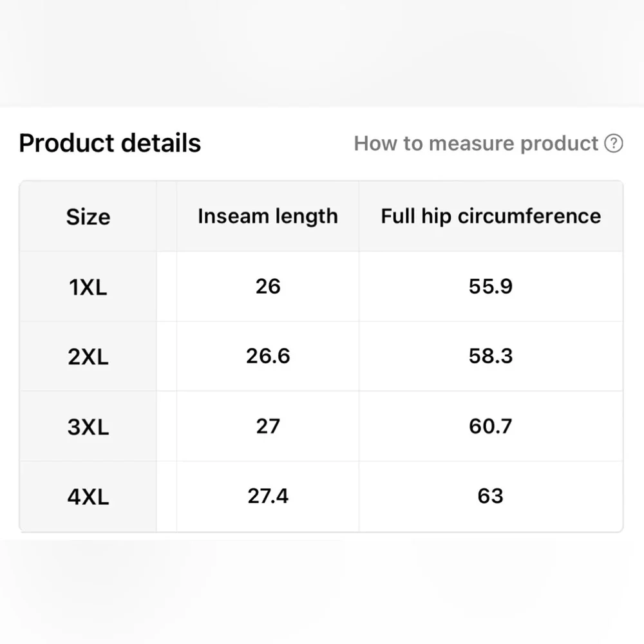Click the narrow empty column header cell
Viewport: 644px width, 644px height.
click(166, 216)
